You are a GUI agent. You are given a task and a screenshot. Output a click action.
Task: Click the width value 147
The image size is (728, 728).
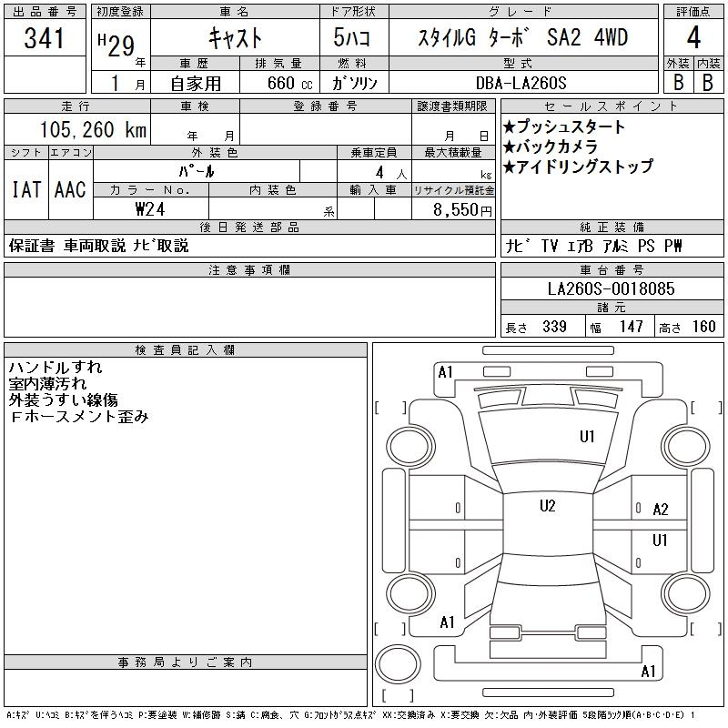click(x=631, y=327)
